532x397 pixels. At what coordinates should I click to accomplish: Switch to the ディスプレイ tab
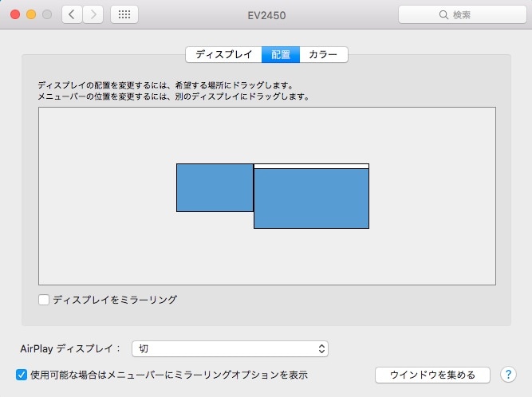pyautogui.click(x=223, y=55)
